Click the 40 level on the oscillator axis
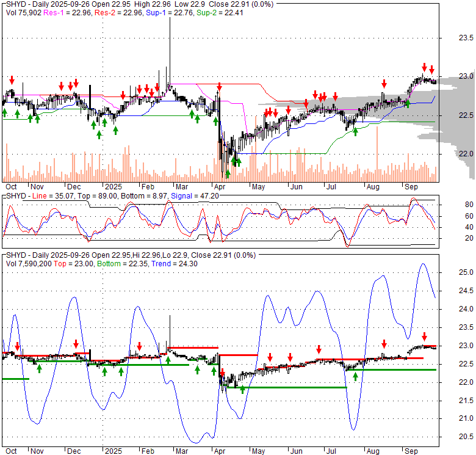The height and width of the screenshot is (455, 476). [469, 227]
